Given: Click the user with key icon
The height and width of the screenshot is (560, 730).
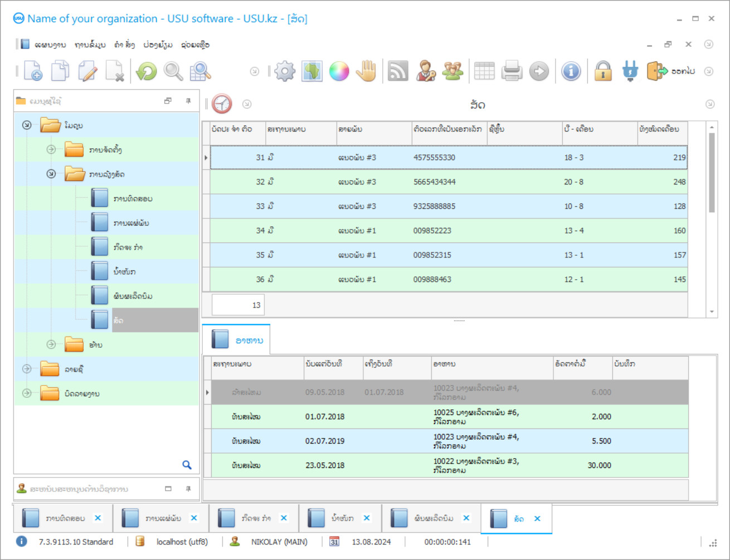Looking at the screenshot, I should (x=426, y=71).
